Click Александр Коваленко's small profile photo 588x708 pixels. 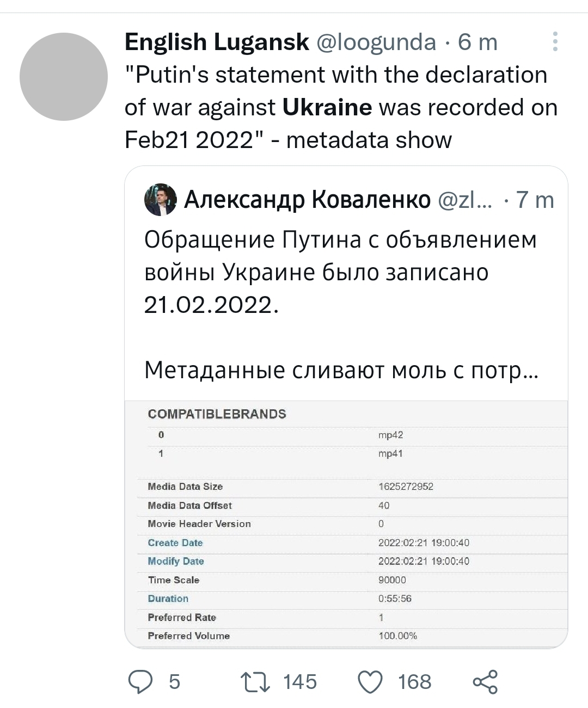pos(161,200)
